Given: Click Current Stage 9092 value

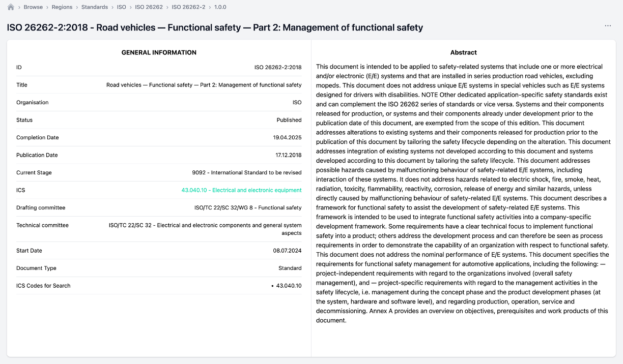Looking at the screenshot, I should [x=246, y=173].
